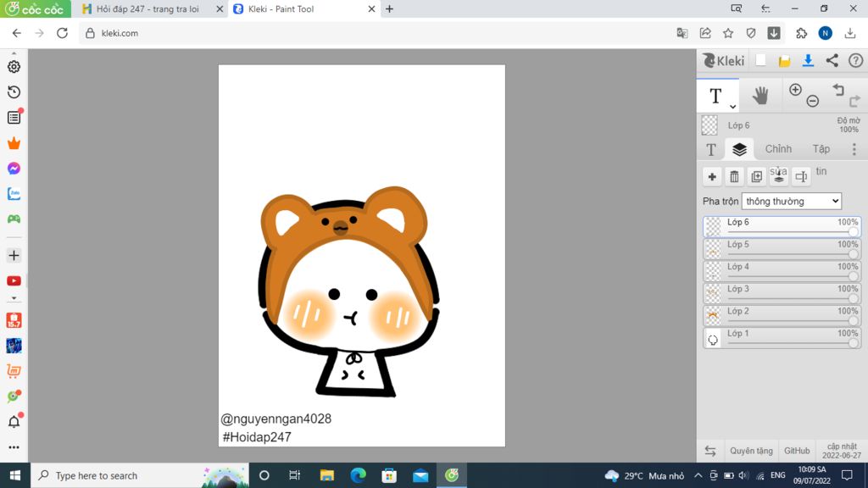Viewport: 868px width, 488px height.
Task: Open the import image folder icon
Action: point(784,61)
